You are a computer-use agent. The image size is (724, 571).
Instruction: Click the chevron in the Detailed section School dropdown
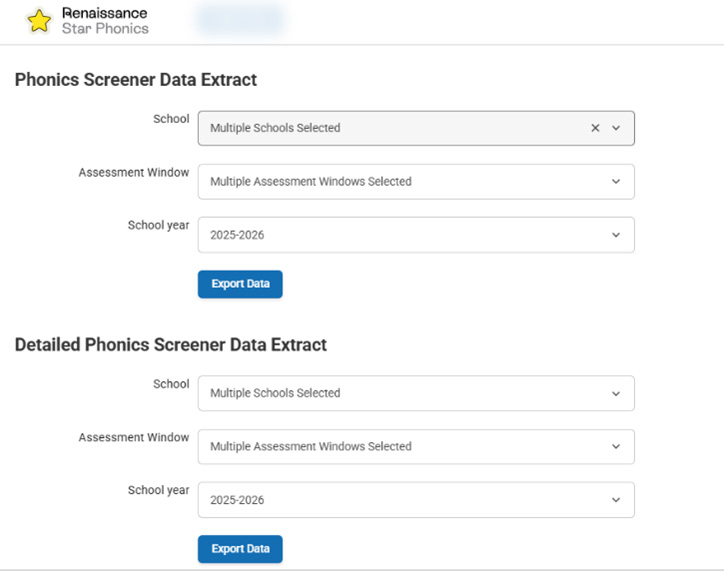click(616, 394)
